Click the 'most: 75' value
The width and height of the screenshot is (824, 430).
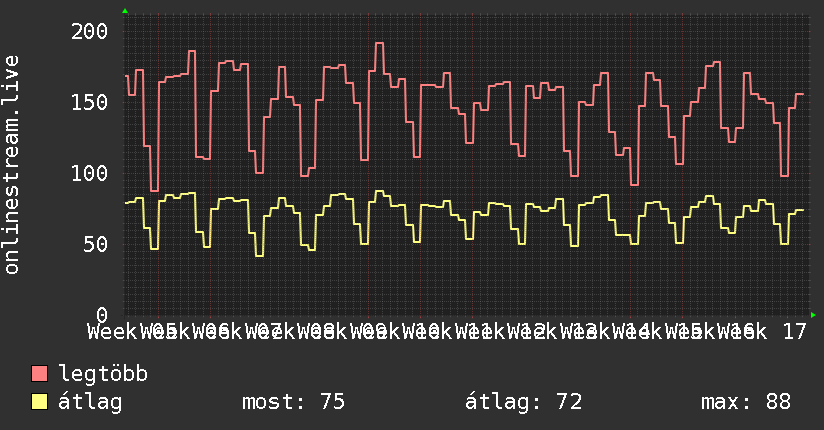click(293, 402)
